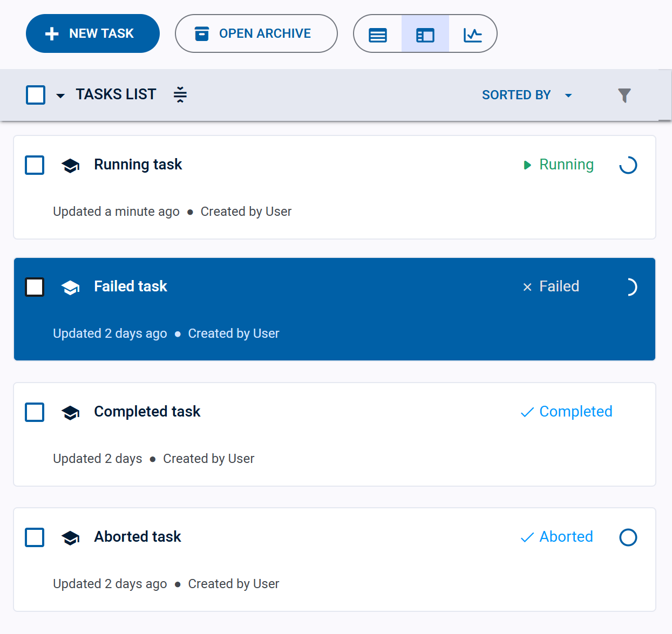Open the filter options
This screenshot has height=634, width=672.
pos(624,95)
